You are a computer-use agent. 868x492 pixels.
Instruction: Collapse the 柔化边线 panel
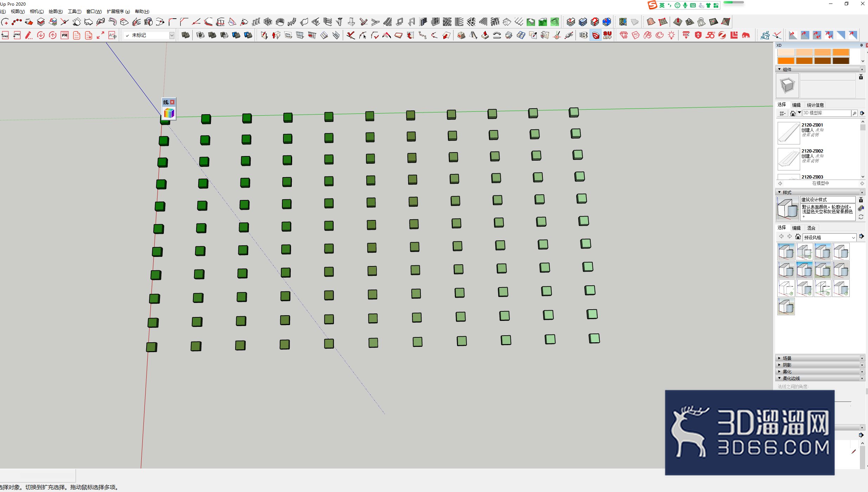pos(779,378)
